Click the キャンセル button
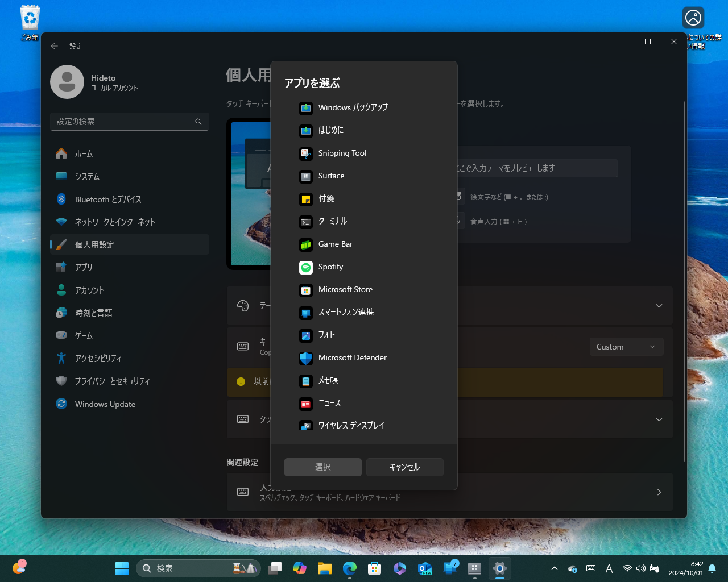728x582 pixels. [405, 467]
